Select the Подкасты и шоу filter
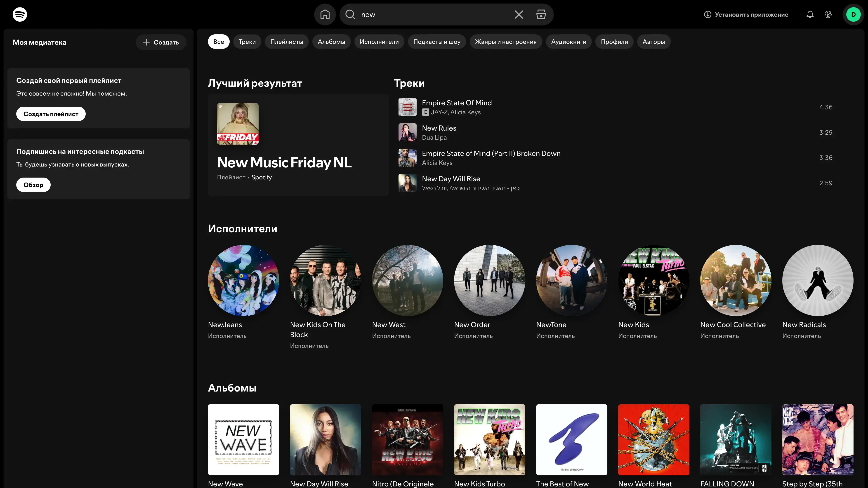This screenshot has height=488, width=868. point(436,42)
